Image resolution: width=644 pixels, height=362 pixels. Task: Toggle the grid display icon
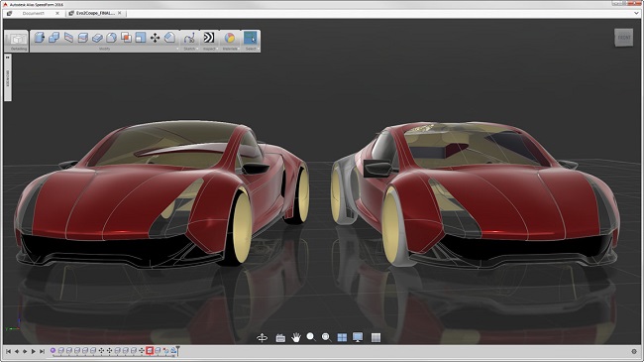[x=376, y=338]
